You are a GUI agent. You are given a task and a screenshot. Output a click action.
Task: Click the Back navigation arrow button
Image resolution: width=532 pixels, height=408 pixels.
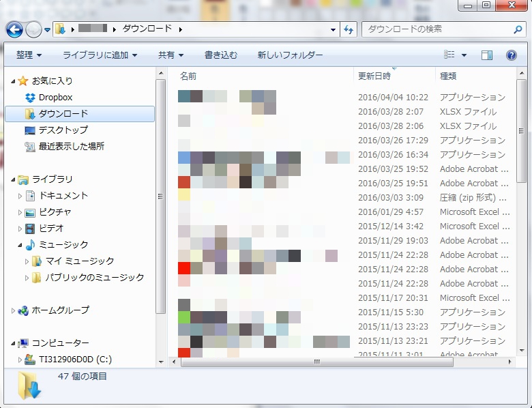pos(14,29)
